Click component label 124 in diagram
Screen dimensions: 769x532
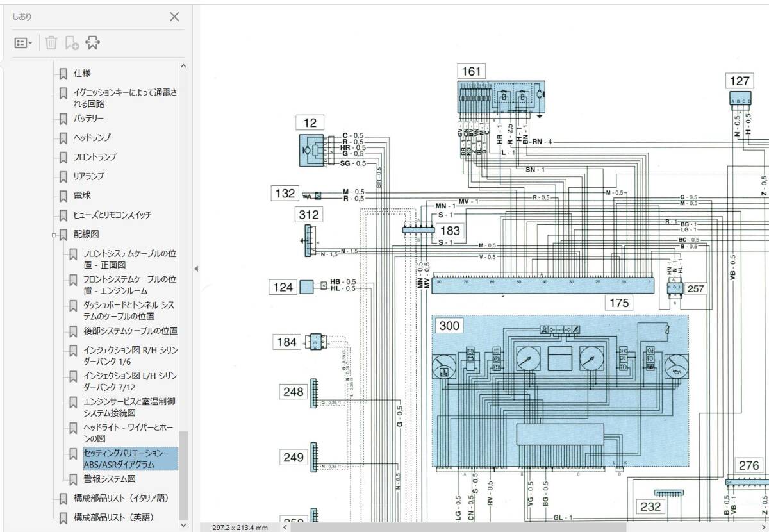pos(285,287)
